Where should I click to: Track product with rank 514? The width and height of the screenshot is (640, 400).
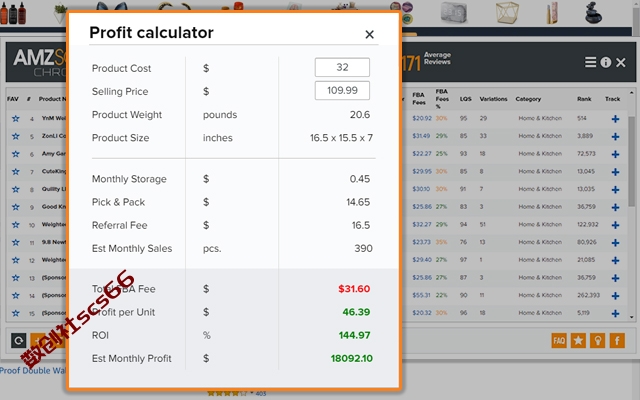pyautogui.click(x=616, y=119)
